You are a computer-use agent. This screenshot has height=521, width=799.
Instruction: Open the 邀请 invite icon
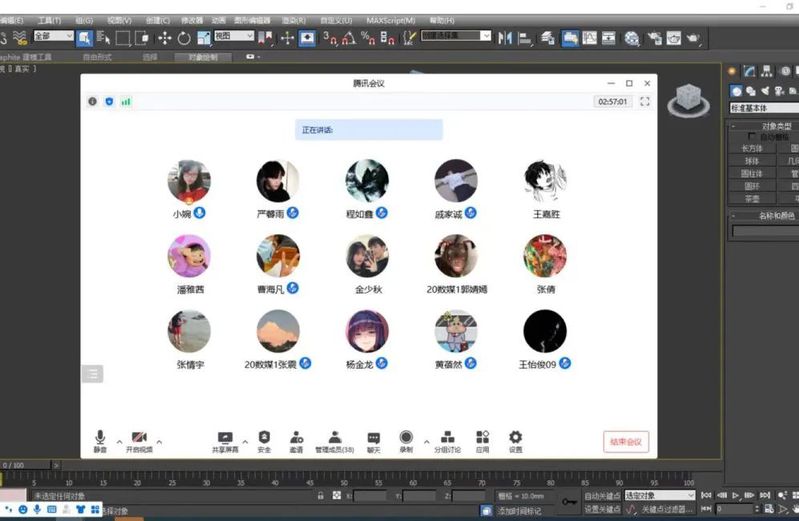click(297, 438)
